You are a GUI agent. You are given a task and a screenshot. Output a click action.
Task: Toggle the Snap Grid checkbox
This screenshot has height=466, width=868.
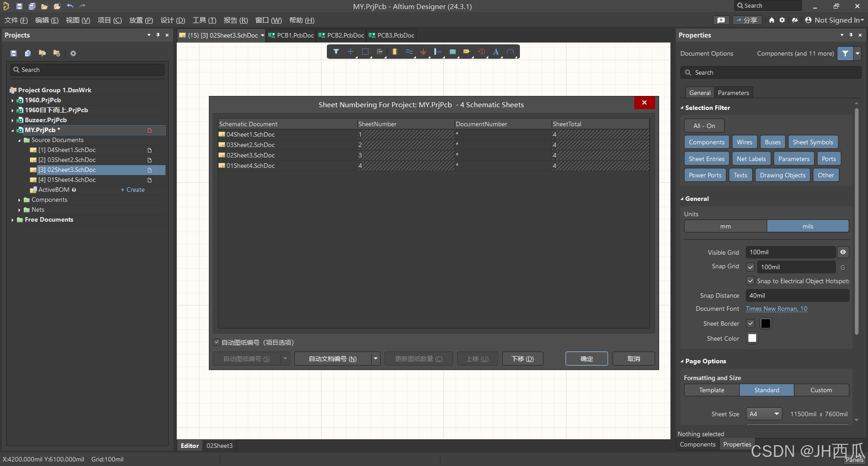coord(750,267)
